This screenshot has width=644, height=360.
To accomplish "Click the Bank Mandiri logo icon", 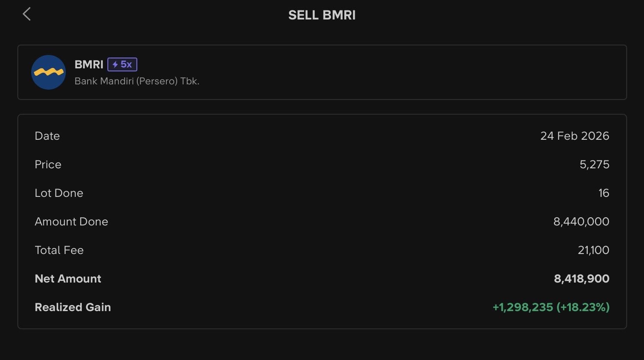I will 49,72.
